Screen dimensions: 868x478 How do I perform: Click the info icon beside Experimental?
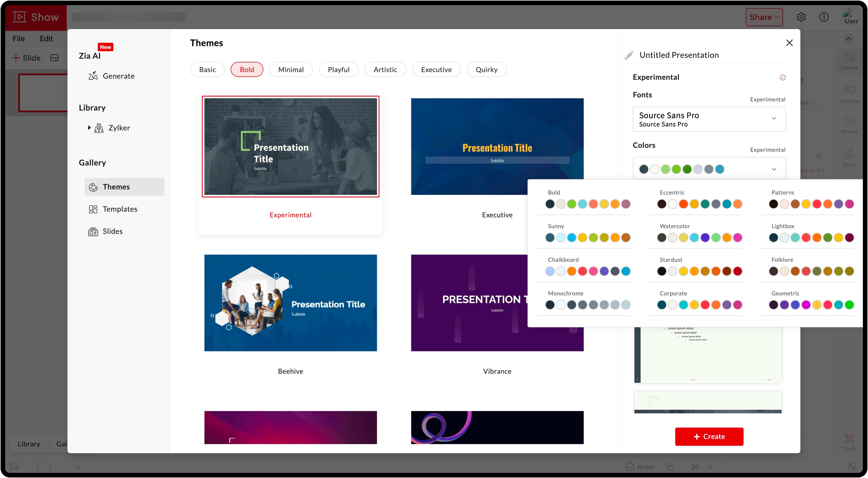(x=782, y=77)
